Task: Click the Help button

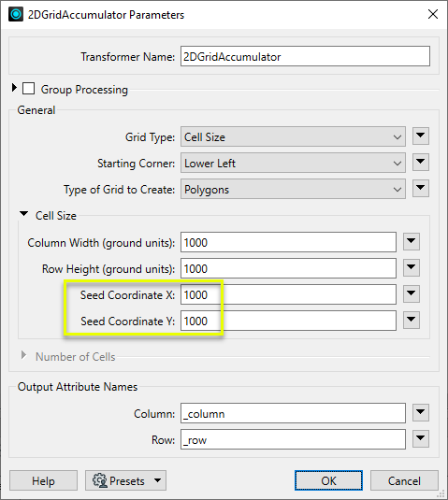Action: click(43, 480)
